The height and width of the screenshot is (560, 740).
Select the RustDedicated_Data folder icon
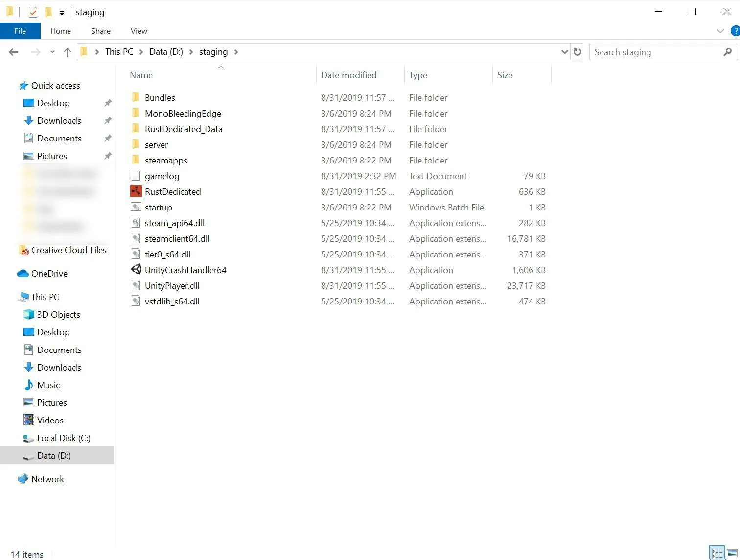click(136, 129)
